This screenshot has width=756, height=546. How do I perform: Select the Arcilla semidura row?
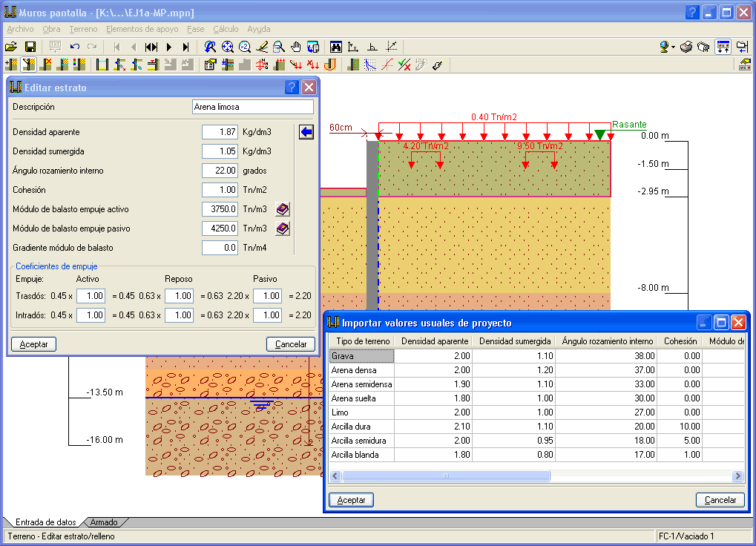click(x=536, y=441)
